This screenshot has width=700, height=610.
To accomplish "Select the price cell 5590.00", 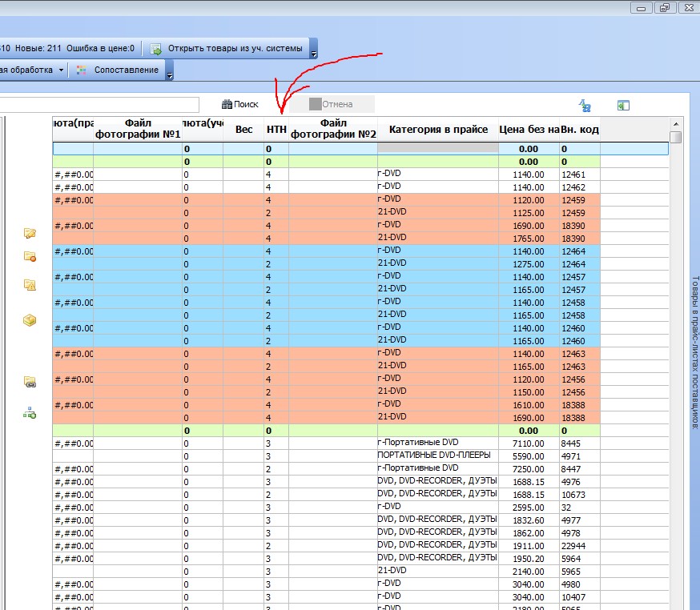I will pyautogui.click(x=529, y=456).
